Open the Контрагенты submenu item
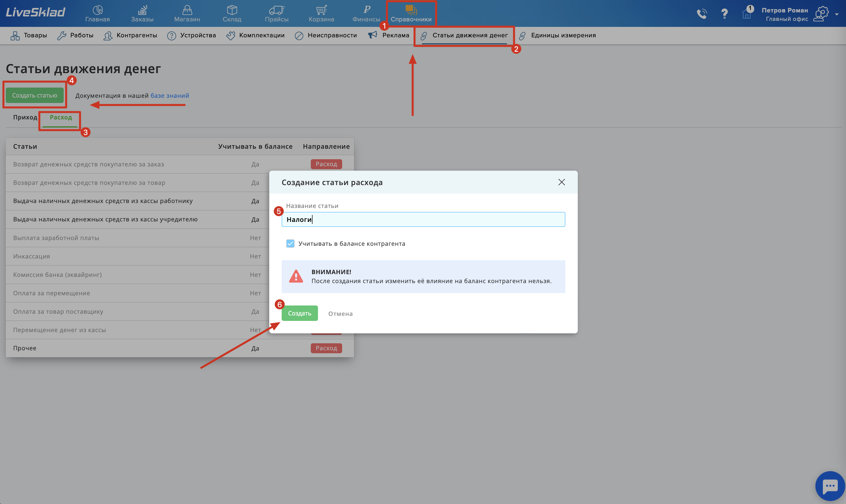 (130, 35)
